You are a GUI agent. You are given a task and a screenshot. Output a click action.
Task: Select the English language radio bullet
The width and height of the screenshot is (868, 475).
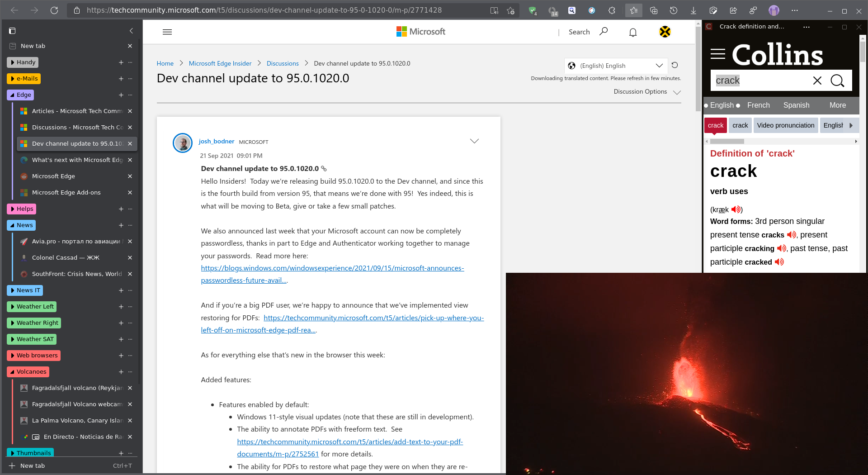pyautogui.click(x=705, y=105)
